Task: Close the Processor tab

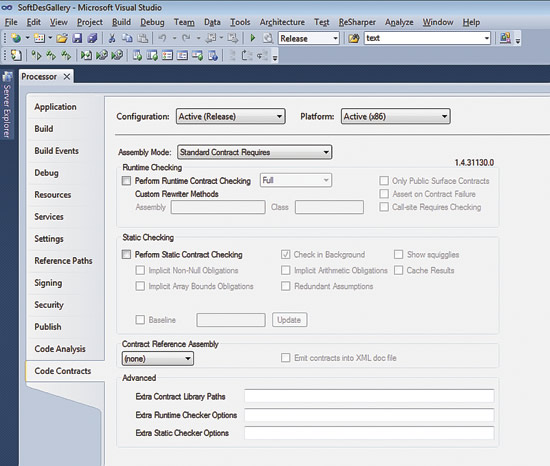Action: pos(67,76)
